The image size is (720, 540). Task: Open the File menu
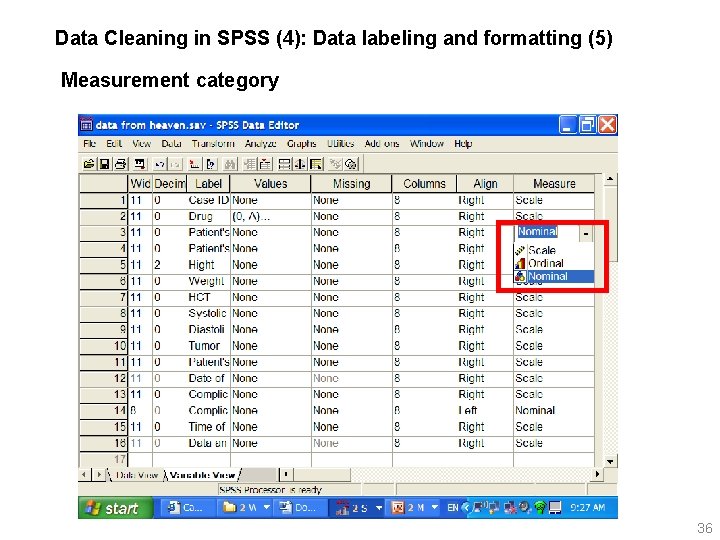click(x=89, y=144)
